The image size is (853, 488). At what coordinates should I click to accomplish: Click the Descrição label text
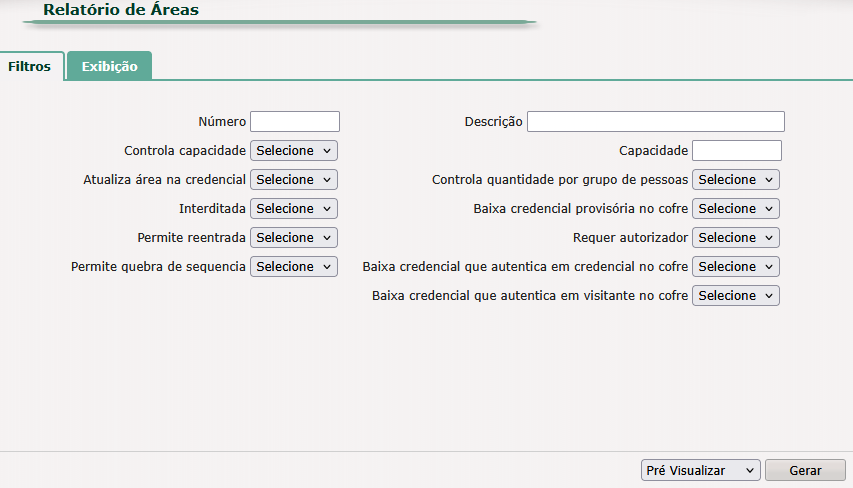click(x=493, y=122)
